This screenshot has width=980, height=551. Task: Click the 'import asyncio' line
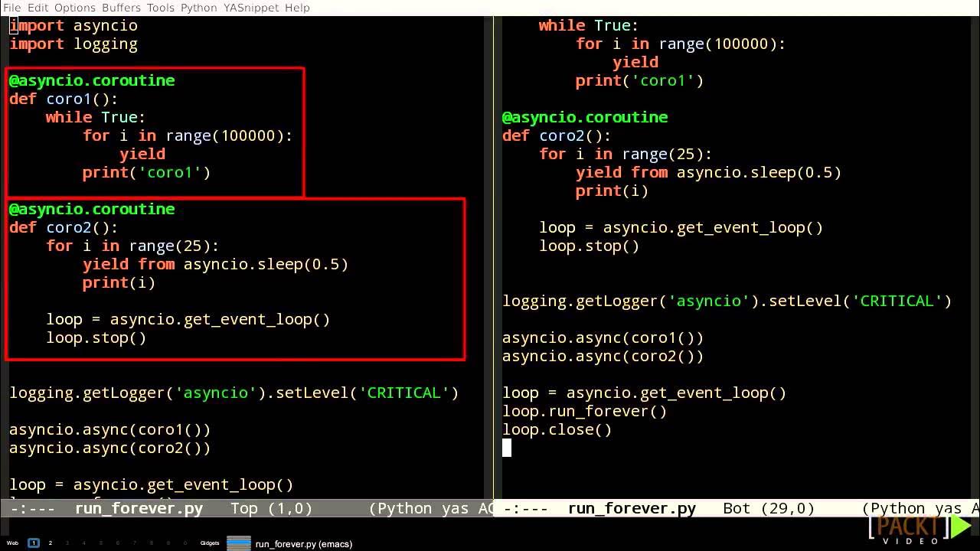click(73, 25)
